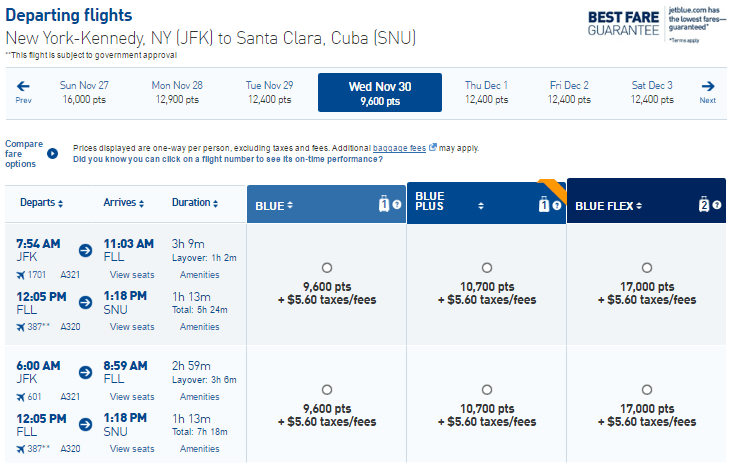Viewport: 730px width, 466px height.
Task: Click the plane icon beside flight 1701
Action: click(20, 275)
